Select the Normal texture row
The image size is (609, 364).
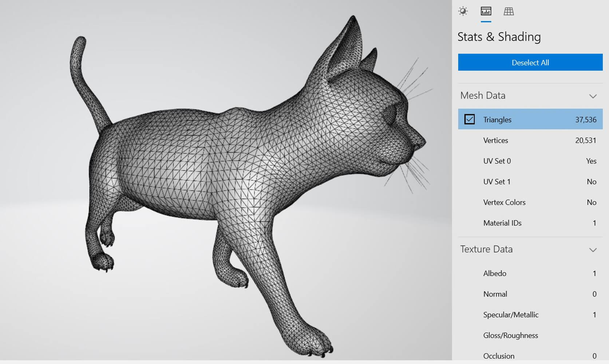[x=530, y=294]
